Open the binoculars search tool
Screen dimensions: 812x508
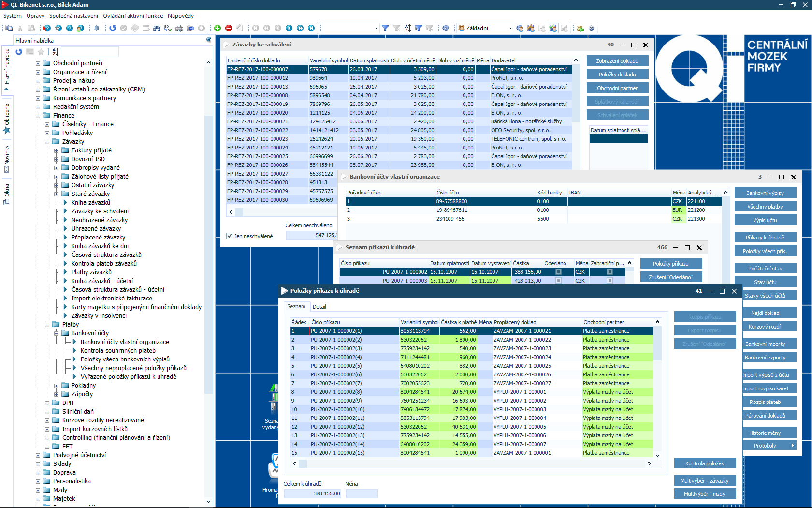pos(157,28)
